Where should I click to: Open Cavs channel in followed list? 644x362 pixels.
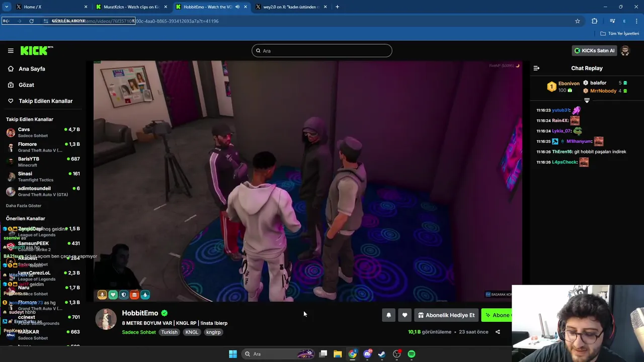(x=43, y=132)
